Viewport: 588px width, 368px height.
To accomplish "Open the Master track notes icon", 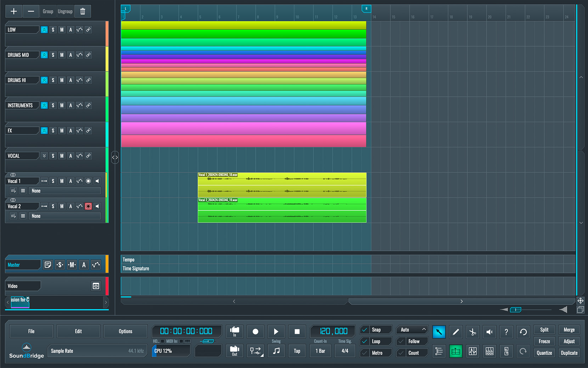I will [x=48, y=265].
